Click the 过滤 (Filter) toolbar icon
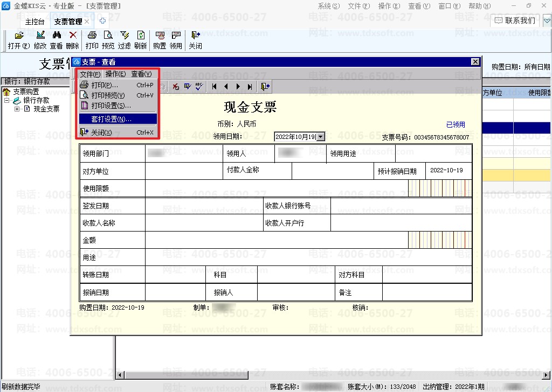The image size is (552, 392). [x=125, y=35]
